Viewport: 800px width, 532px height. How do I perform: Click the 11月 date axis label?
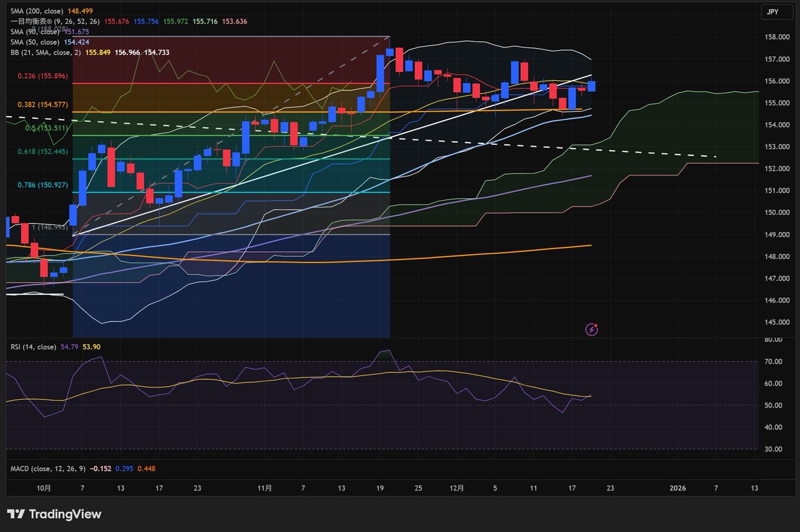coord(264,488)
